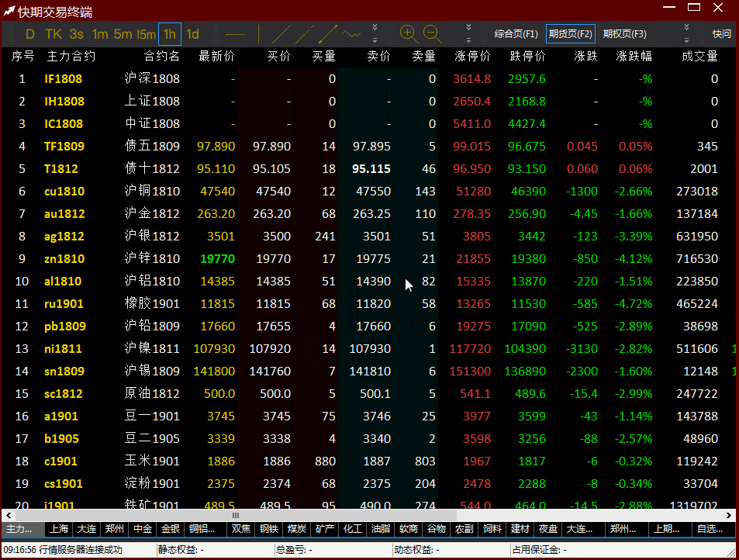
Task: Select the first diagonal trend line tool
Action: pos(281,34)
